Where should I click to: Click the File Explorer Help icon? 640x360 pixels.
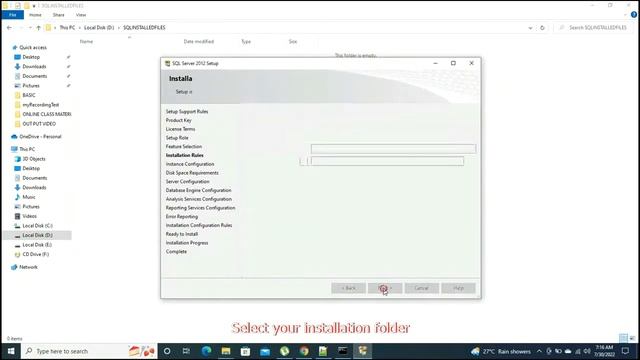(x=634, y=15)
